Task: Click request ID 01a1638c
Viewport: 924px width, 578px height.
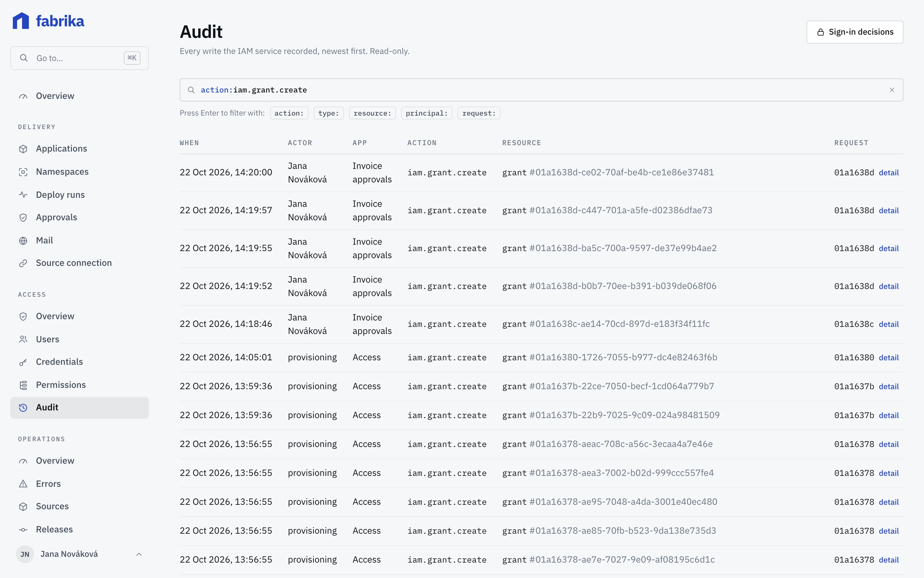Action: [x=854, y=324]
